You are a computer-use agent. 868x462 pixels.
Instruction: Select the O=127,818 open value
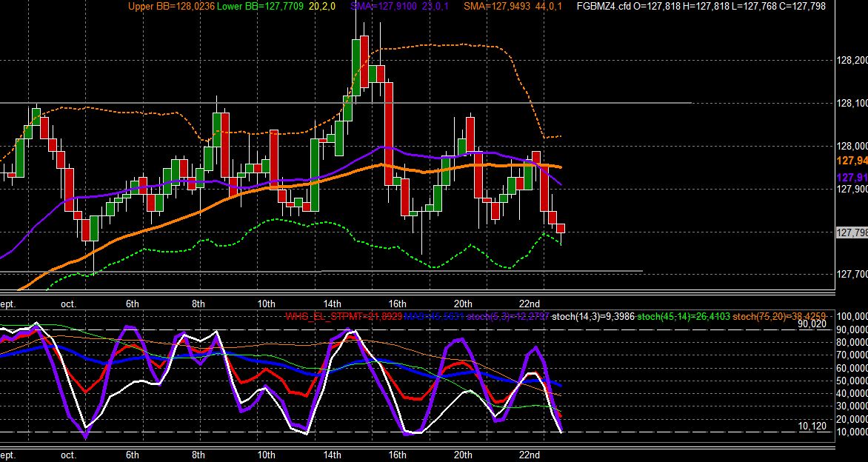(656, 7)
